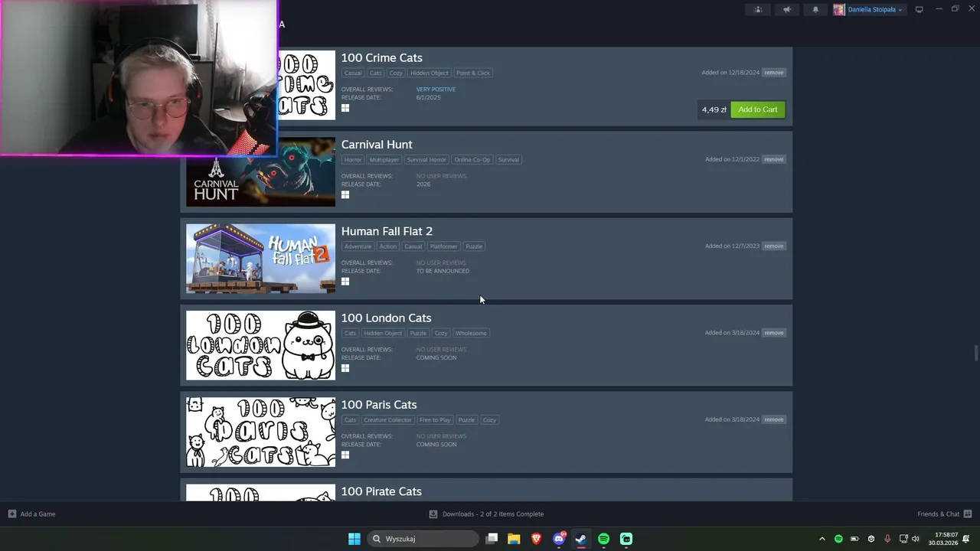Viewport: 980px width, 551px height.
Task: Remove 100 London Cats from wishlist
Action: point(773,333)
